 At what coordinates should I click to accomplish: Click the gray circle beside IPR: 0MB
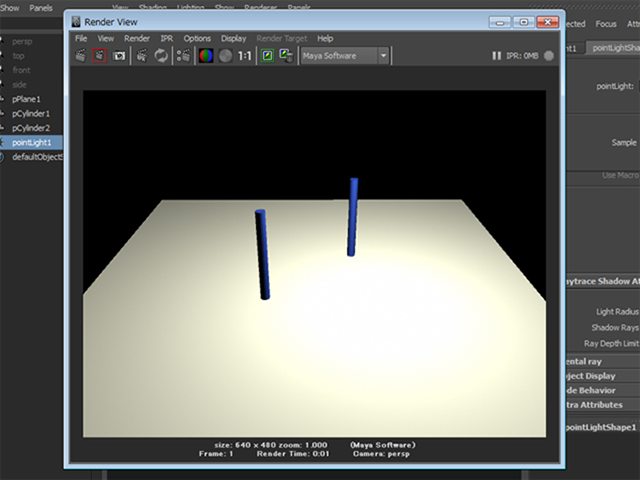(549, 56)
